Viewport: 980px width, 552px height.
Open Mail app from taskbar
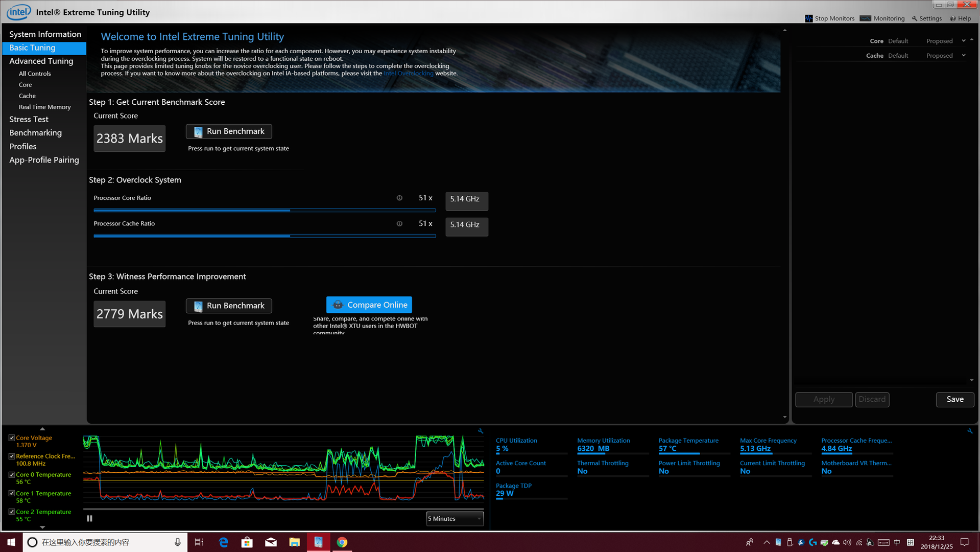271,542
